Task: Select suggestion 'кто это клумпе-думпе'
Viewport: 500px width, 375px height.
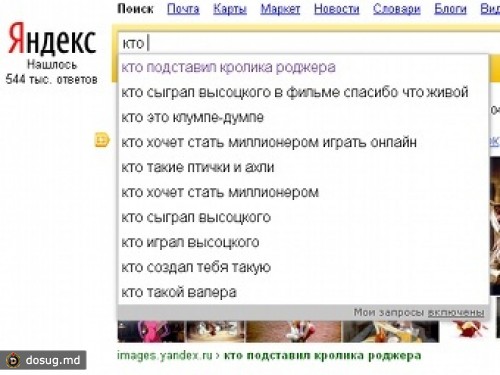Action: [303, 117]
